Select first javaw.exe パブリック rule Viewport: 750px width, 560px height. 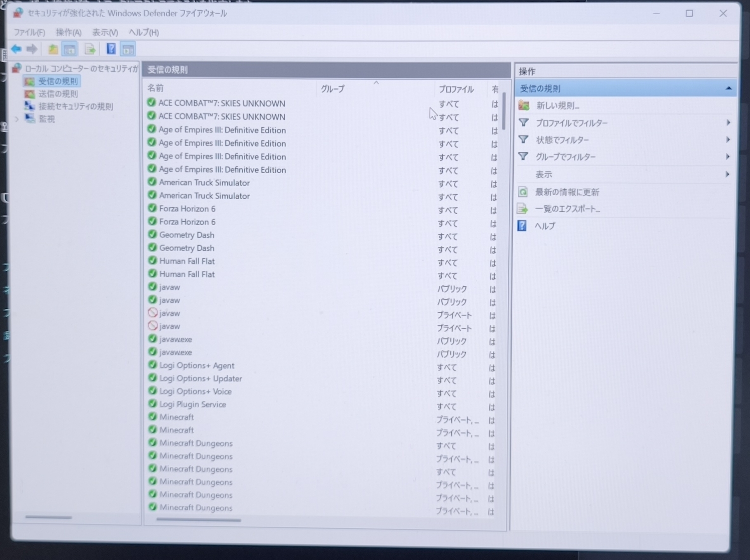tap(176, 339)
